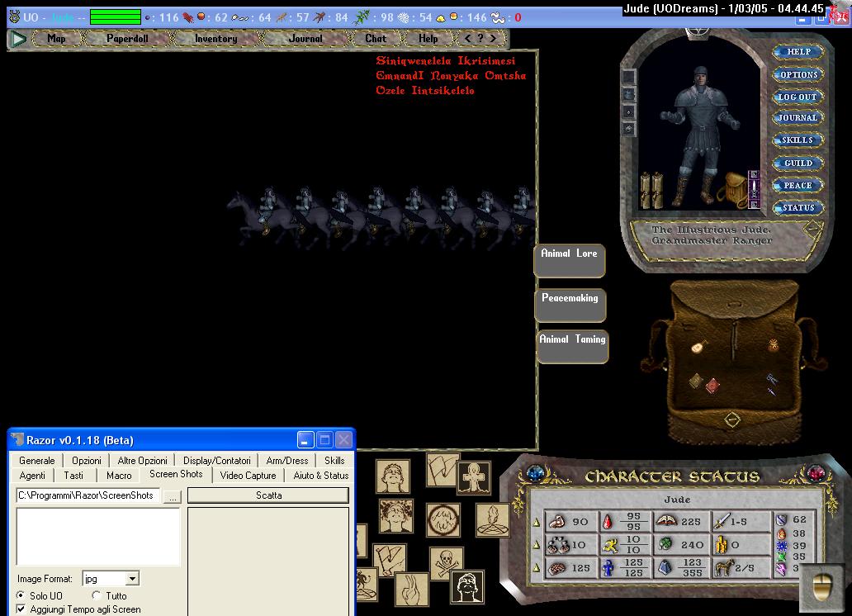Viewport: 852px width, 616px height.
Task: Use the Peacemaking skill button
Action: click(570, 305)
